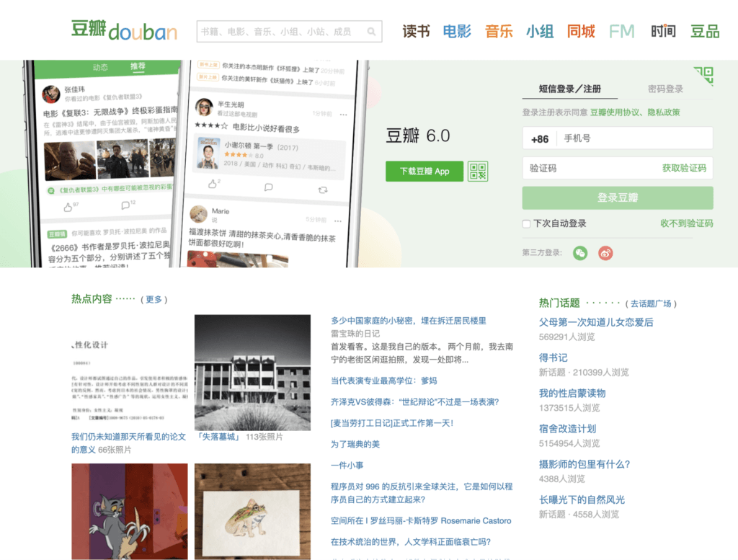Screen dimensions: 738x560
Task: Open the 音乐 section
Action: pyautogui.click(x=499, y=32)
